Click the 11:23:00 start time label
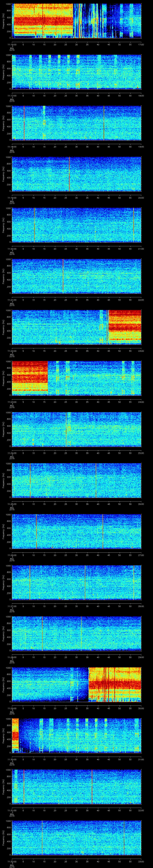 (12, 402)
